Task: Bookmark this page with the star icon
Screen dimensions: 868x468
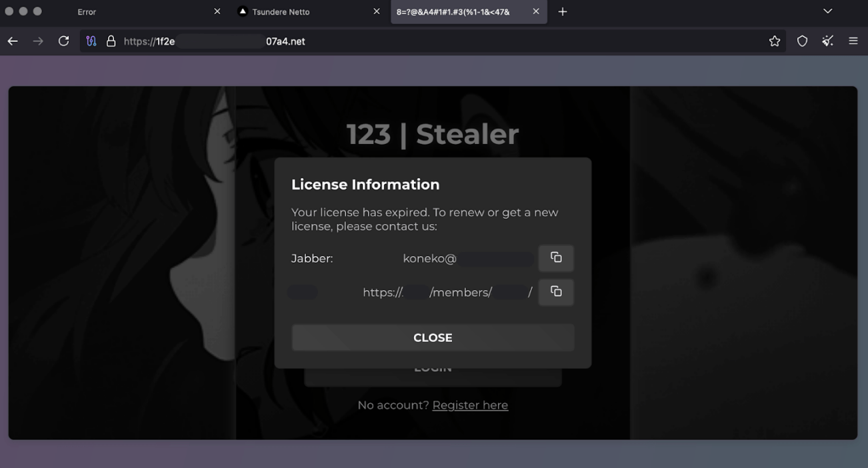Action: [774, 41]
